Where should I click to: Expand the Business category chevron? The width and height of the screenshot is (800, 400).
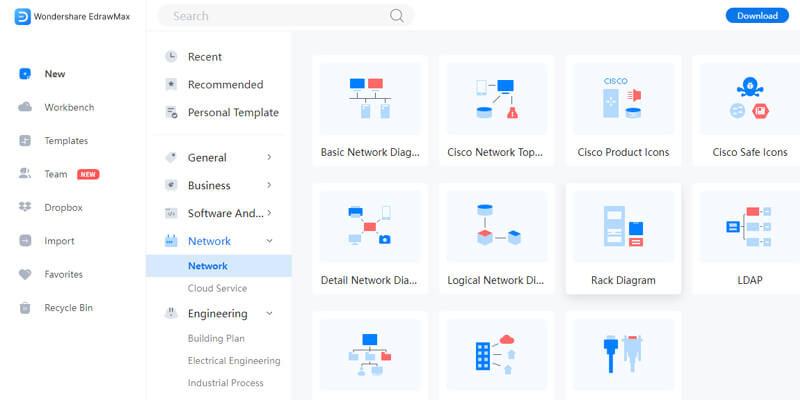tap(269, 185)
